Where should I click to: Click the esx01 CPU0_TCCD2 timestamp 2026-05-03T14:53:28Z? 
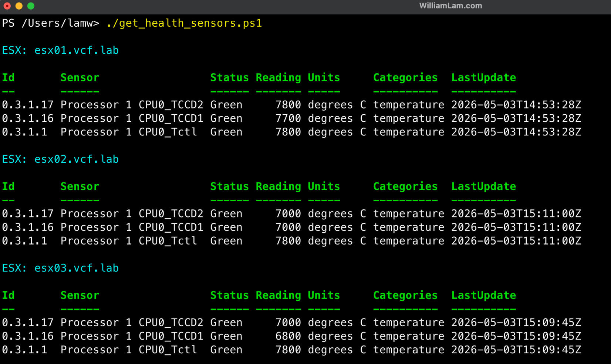tap(516, 105)
